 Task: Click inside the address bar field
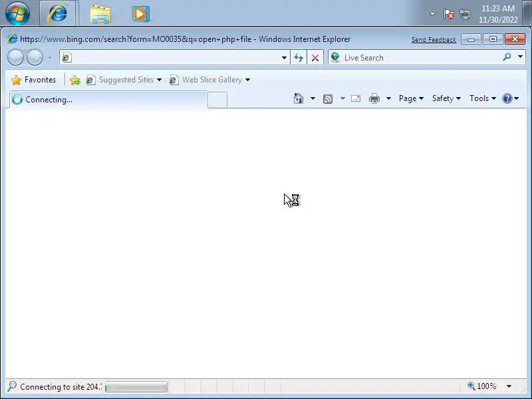click(x=175, y=57)
